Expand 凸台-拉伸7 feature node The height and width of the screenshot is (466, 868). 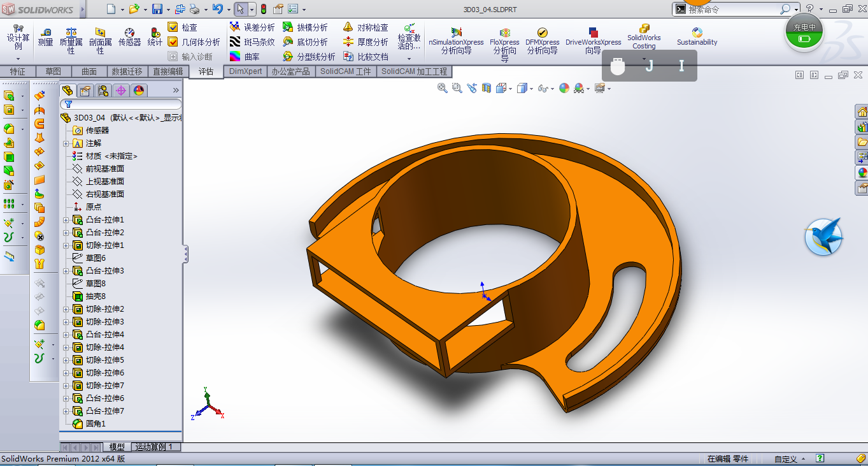pos(66,411)
